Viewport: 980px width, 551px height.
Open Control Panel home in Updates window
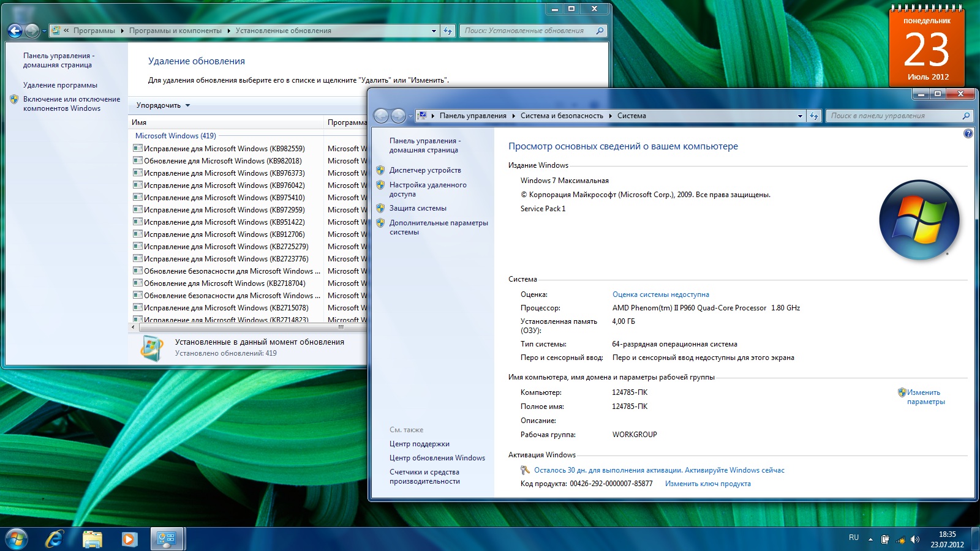click(x=59, y=60)
